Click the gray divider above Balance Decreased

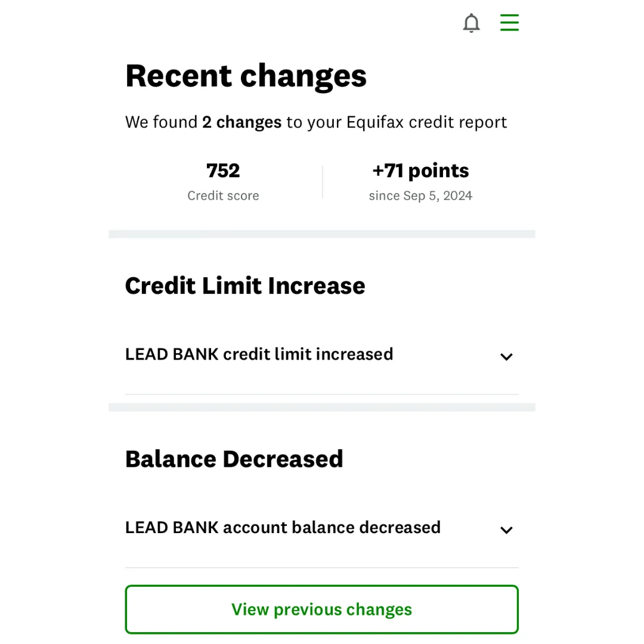tap(321, 407)
